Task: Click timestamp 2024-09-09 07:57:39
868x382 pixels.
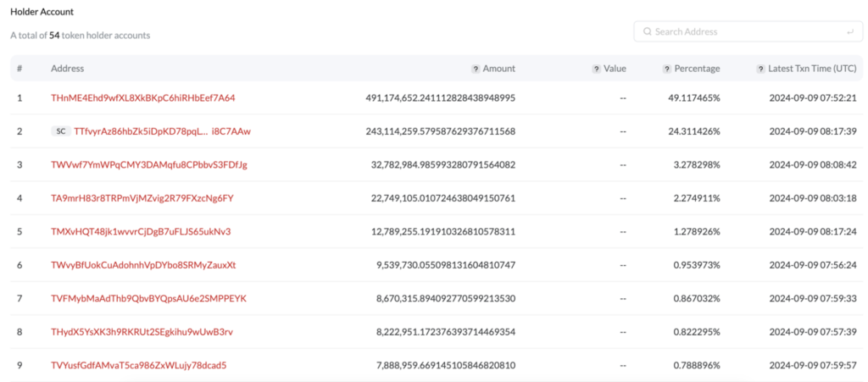Action: [813, 332]
